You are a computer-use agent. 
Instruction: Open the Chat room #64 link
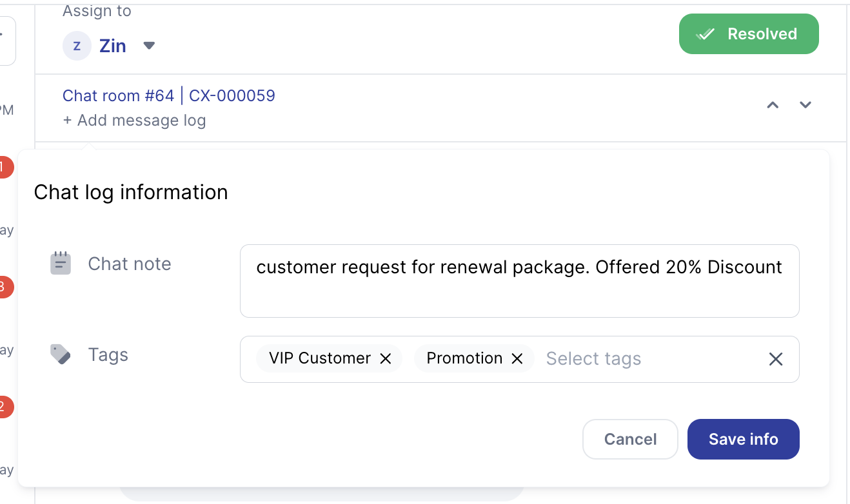pos(118,96)
